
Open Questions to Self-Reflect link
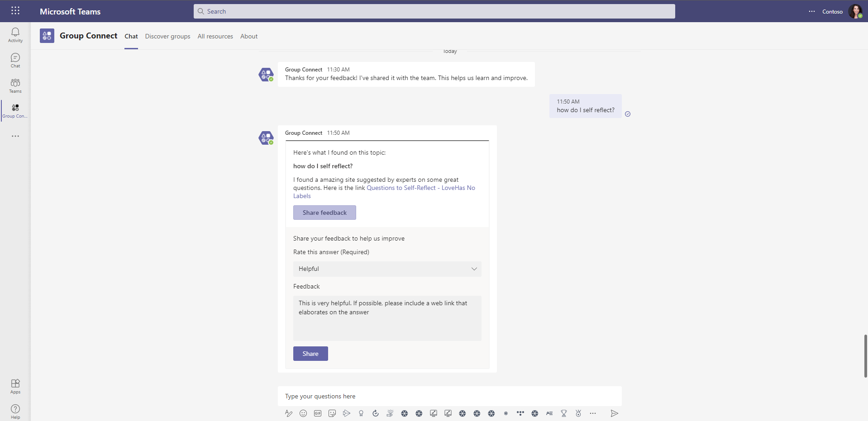[420, 188]
